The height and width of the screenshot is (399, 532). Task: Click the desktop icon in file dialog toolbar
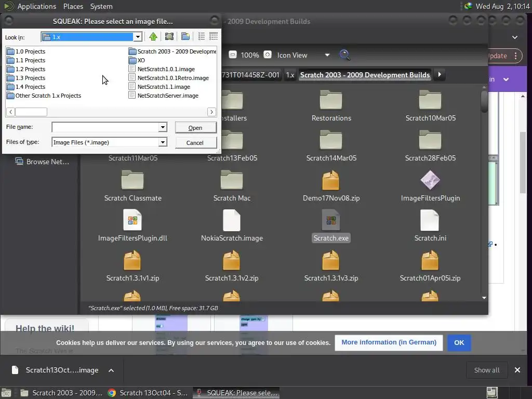[x=169, y=37]
